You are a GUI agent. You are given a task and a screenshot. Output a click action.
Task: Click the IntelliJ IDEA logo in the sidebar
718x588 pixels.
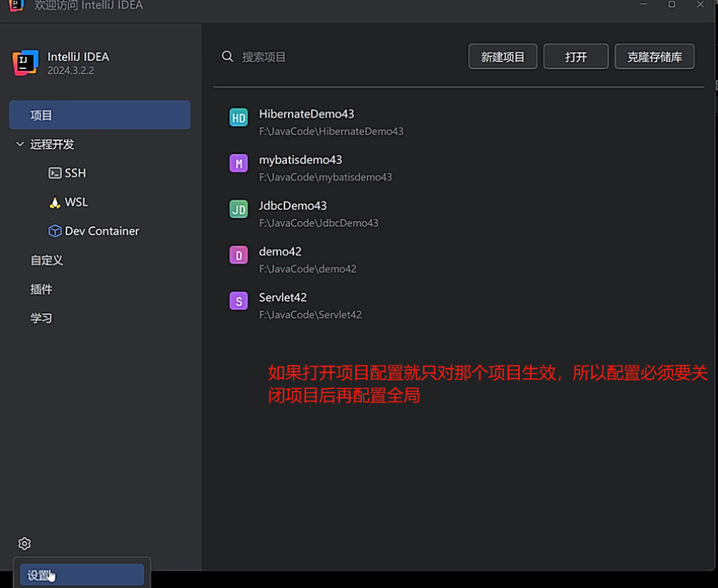[26, 63]
